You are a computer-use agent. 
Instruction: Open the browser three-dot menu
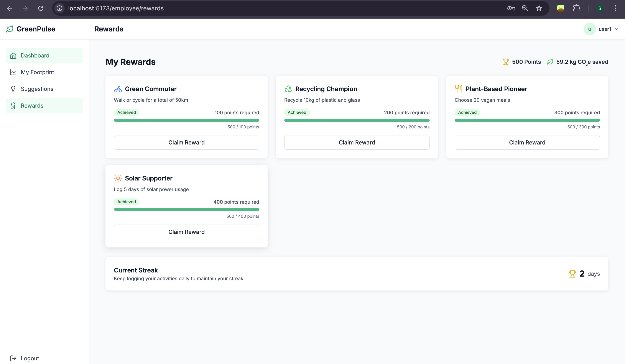coord(615,8)
